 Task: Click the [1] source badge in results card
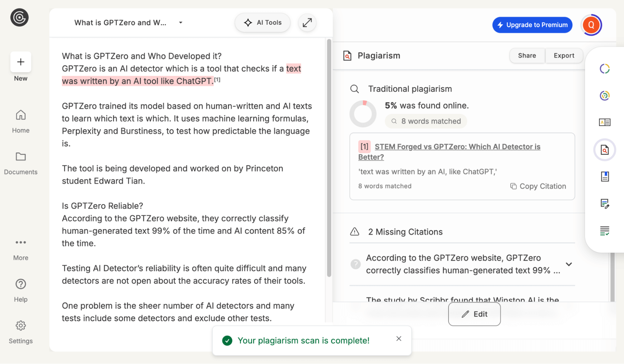pos(364,146)
